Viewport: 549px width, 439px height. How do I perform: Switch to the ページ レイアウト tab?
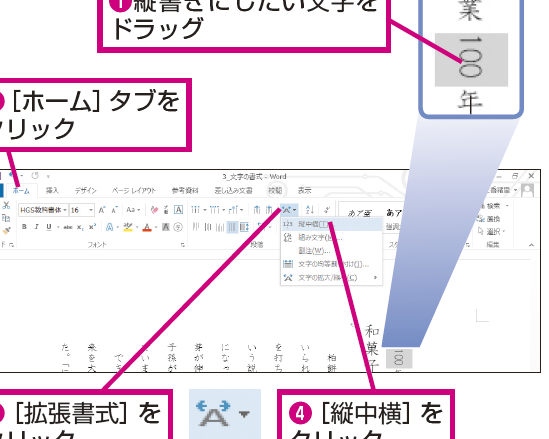[x=134, y=190]
